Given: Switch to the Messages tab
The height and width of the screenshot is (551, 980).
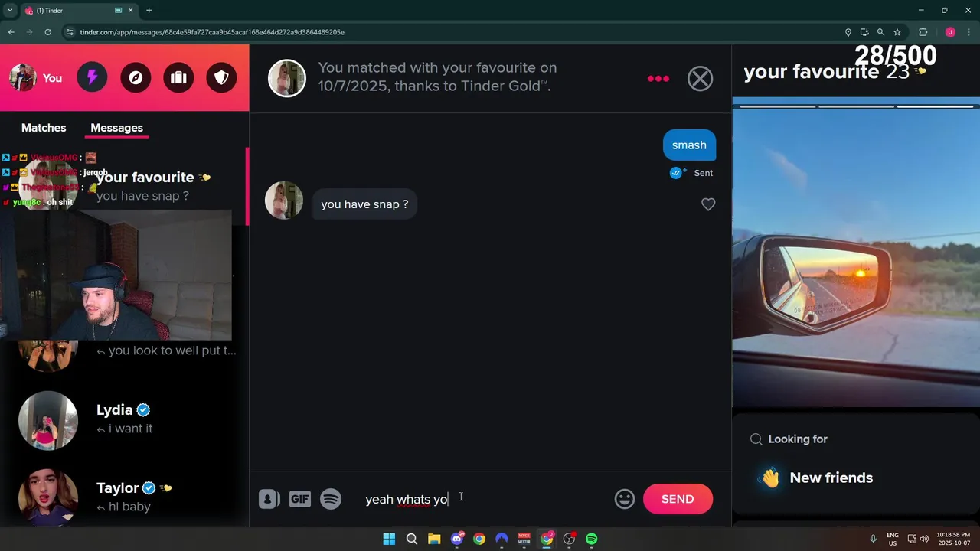Looking at the screenshot, I should point(116,128).
